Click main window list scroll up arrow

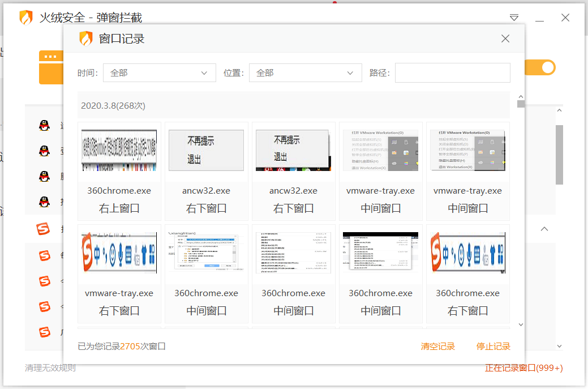tap(559, 110)
